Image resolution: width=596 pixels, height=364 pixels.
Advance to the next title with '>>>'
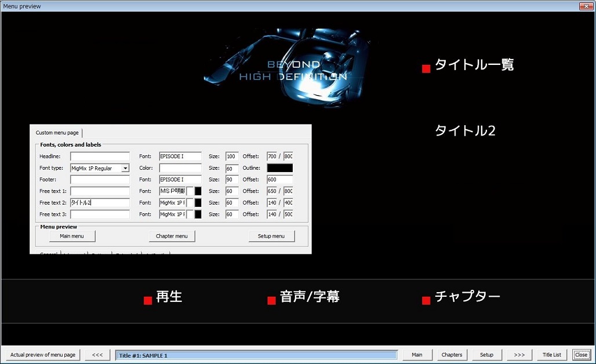click(x=519, y=355)
